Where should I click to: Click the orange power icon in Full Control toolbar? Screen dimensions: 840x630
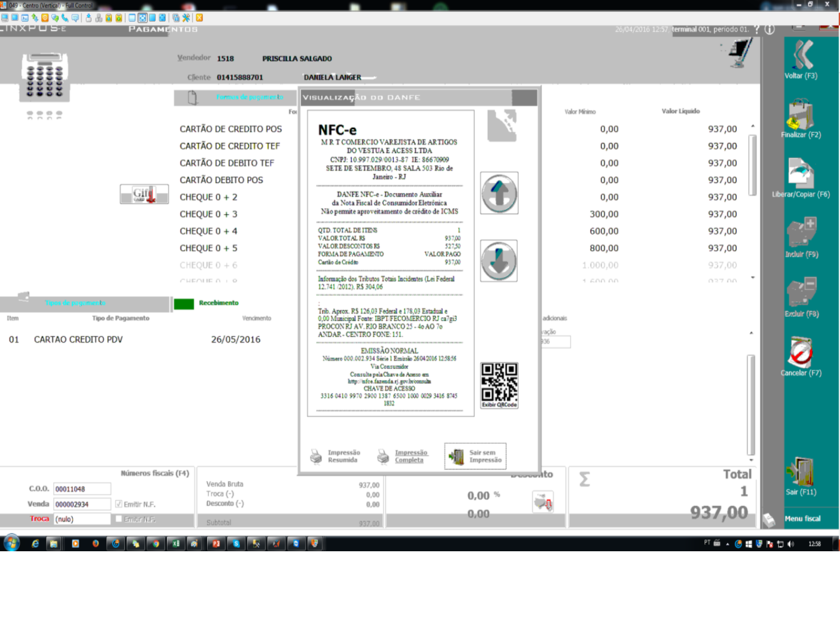pos(45,17)
